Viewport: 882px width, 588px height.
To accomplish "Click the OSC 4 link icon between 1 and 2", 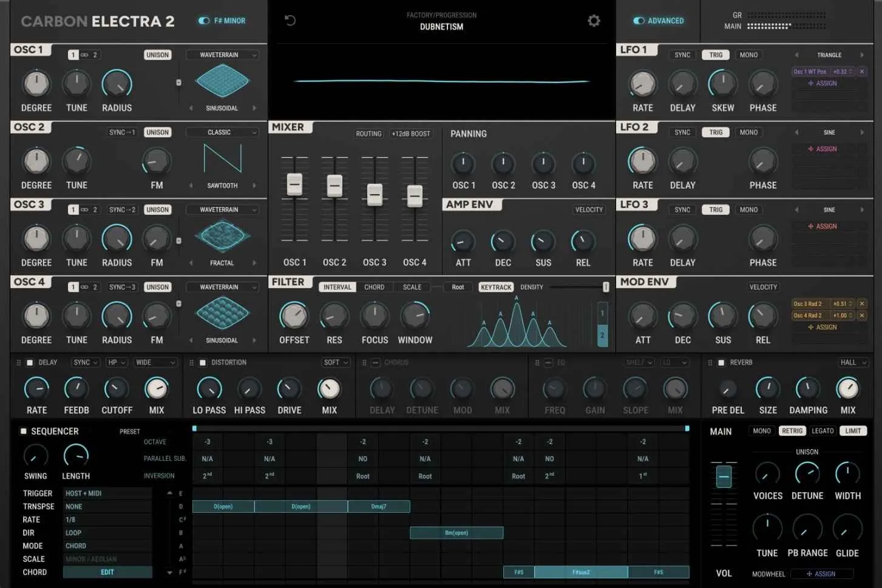I will 84,287.
